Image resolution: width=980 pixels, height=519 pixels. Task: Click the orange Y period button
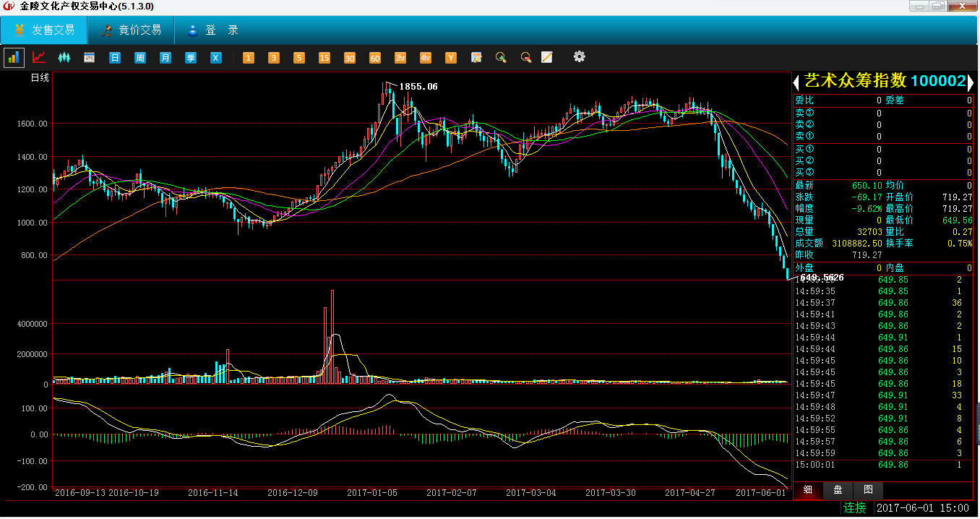451,57
